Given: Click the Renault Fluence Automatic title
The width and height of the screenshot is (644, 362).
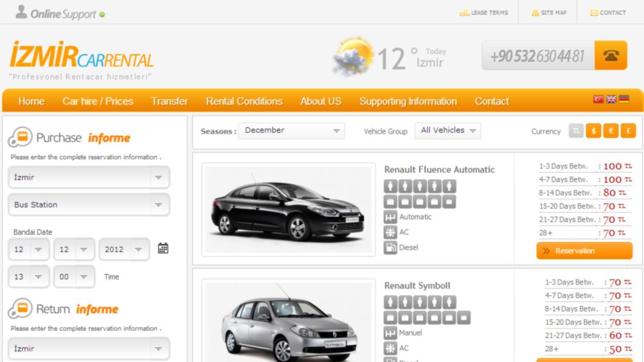Looking at the screenshot, I should coord(440,169).
